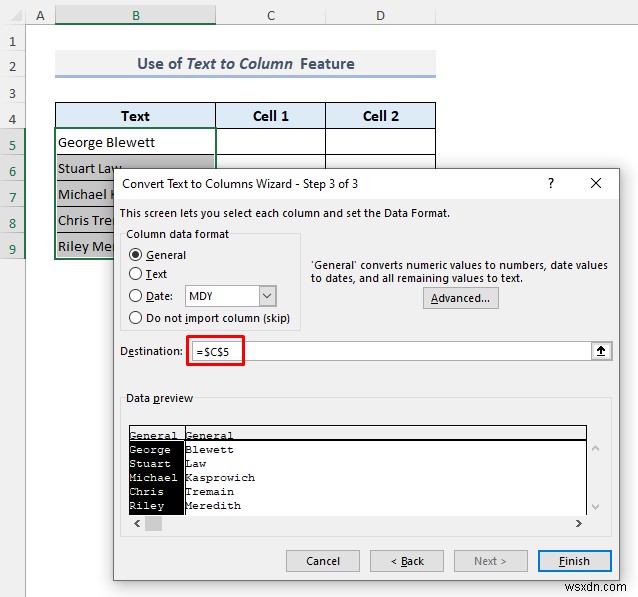Image resolution: width=638 pixels, height=597 pixels.
Task: Click the collapse dialog icon beside Destination
Action: (601, 351)
